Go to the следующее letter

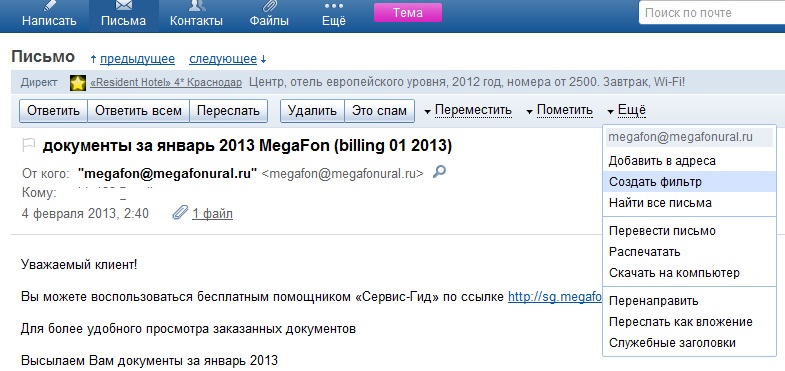(223, 59)
